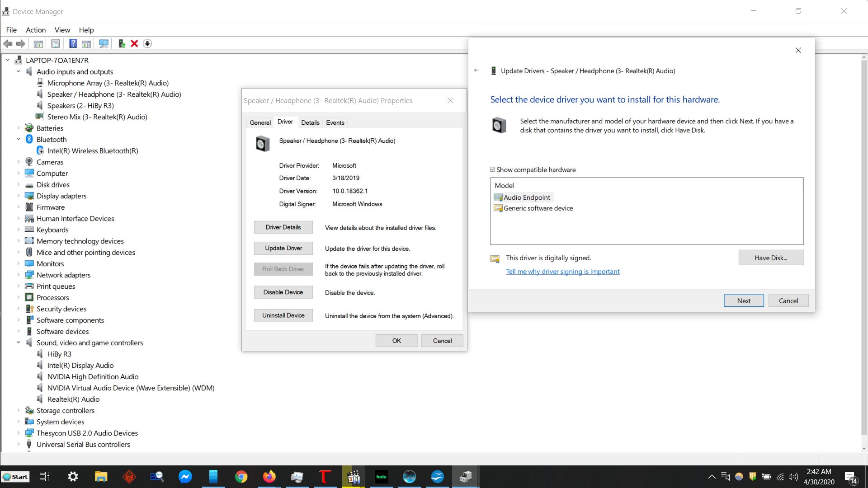Uncheck Show compatible hardware
The height and width of the screenshot is (488, 868).
(x=493, y=169)
